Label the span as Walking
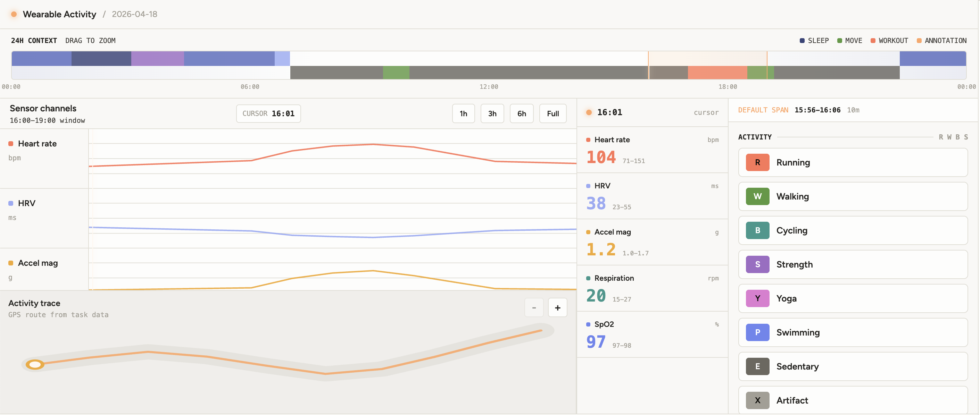Screen dimensions: 980x415 tap(853, 196)
